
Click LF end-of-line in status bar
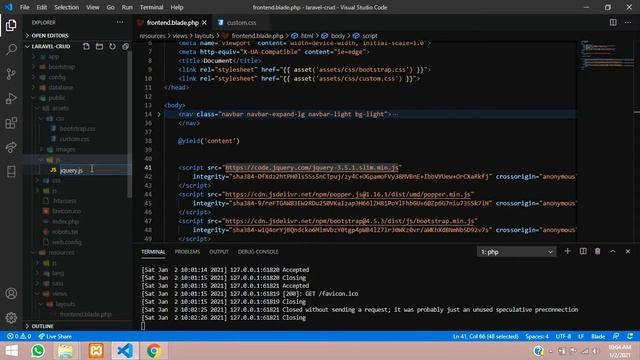tap(581, 336)
